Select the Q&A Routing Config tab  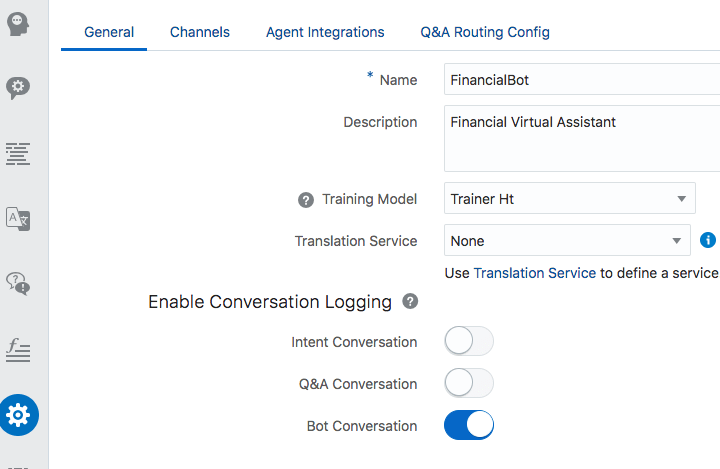(x=485, y=32)
